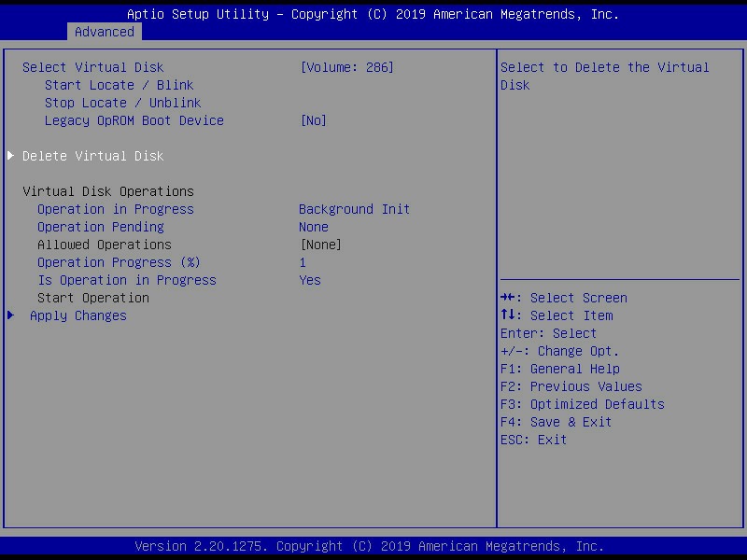Screen dimensions: 747x560
Task: Click the Yes value for operation progress
Action: pos(310,281)
